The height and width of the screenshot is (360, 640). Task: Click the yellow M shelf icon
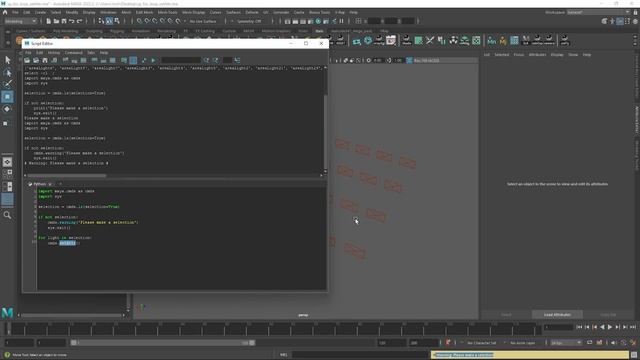[x=503, y=40]
